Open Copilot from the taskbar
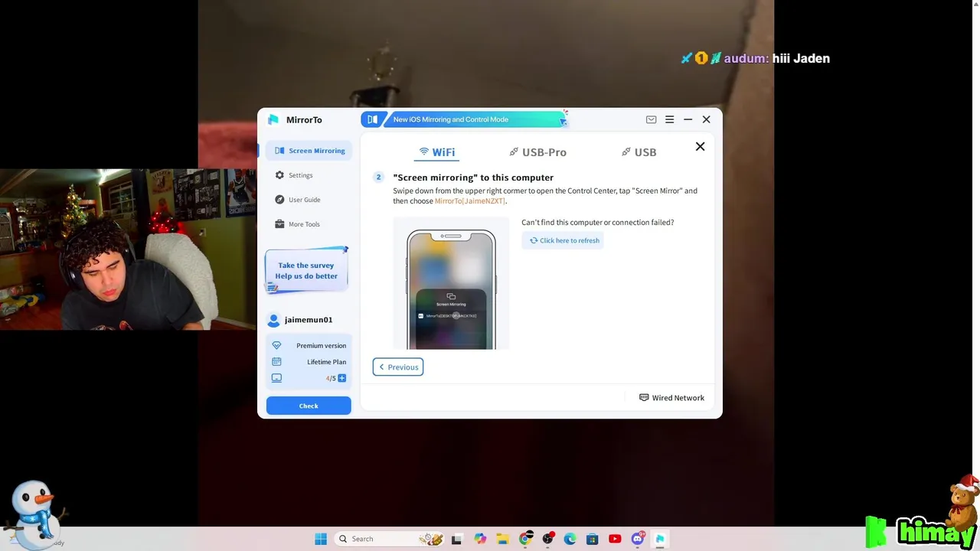This screenshot has width=980, height=551. pos(480,539)
